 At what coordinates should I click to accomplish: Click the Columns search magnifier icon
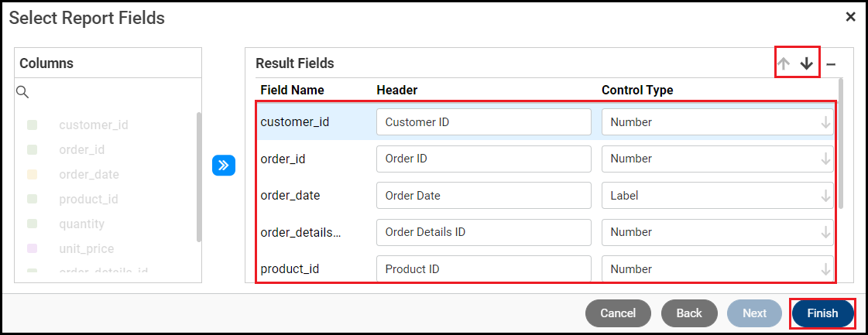coord(22,93)
